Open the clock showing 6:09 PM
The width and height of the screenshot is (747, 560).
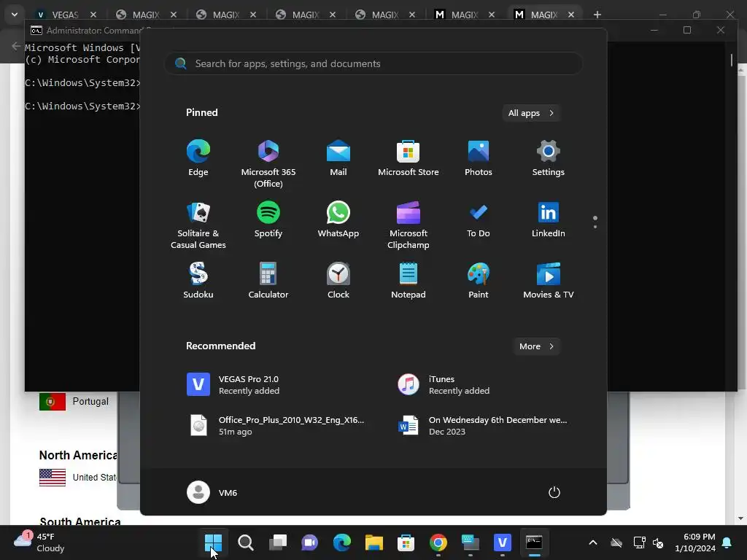coord(695,542)
